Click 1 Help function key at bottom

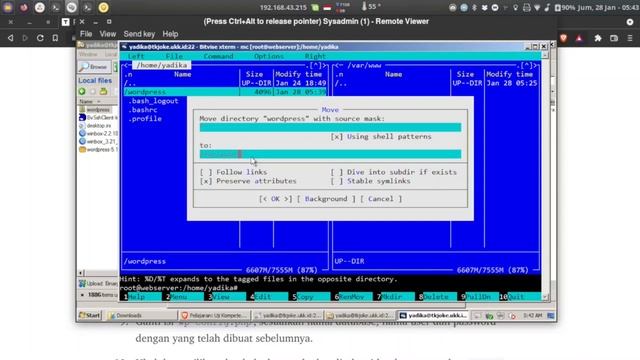(x=141, y=297)
